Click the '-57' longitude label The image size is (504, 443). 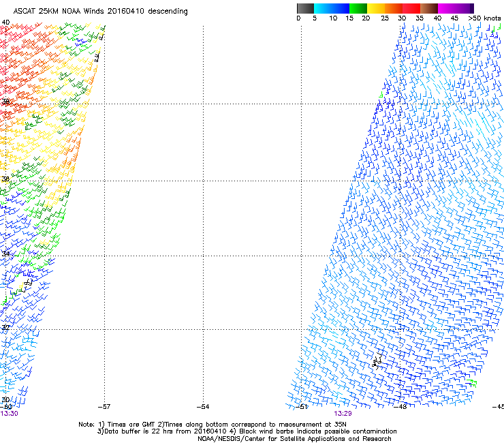(x=104, y=407)
